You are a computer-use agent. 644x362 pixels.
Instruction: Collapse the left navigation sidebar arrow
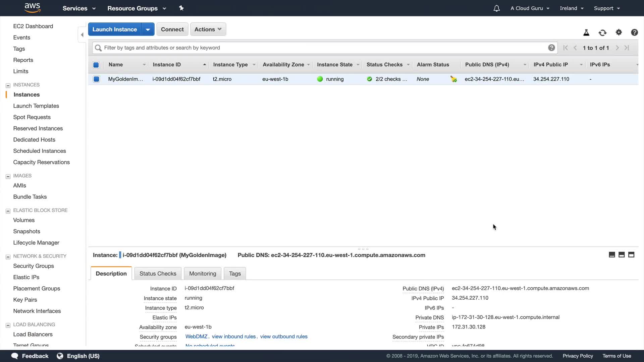tap(82, 35)
